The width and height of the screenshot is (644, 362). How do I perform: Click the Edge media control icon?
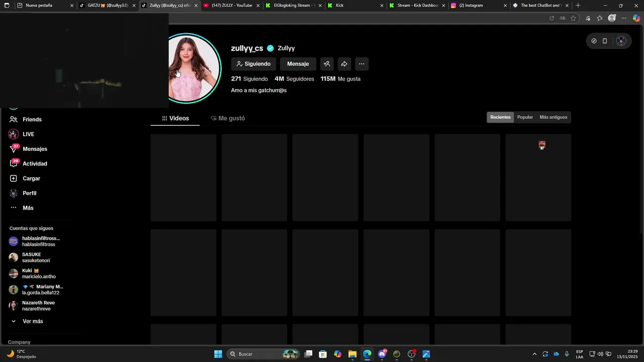tap(588, 18)
